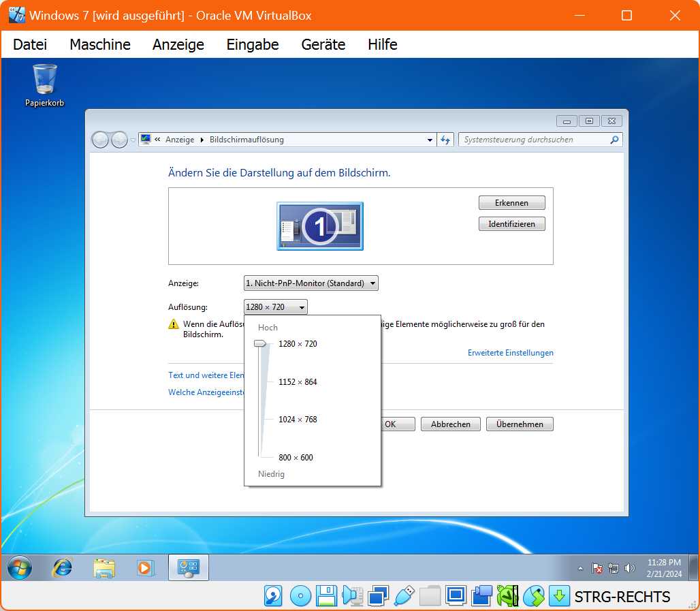Open Windows Media Player from the taskbar
700x611 pixels.
click(x=145, y=567)
